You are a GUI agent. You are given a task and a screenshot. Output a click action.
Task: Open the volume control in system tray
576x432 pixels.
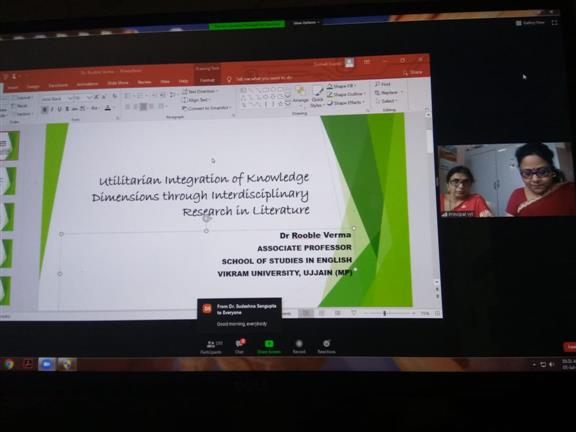[551, 364]
